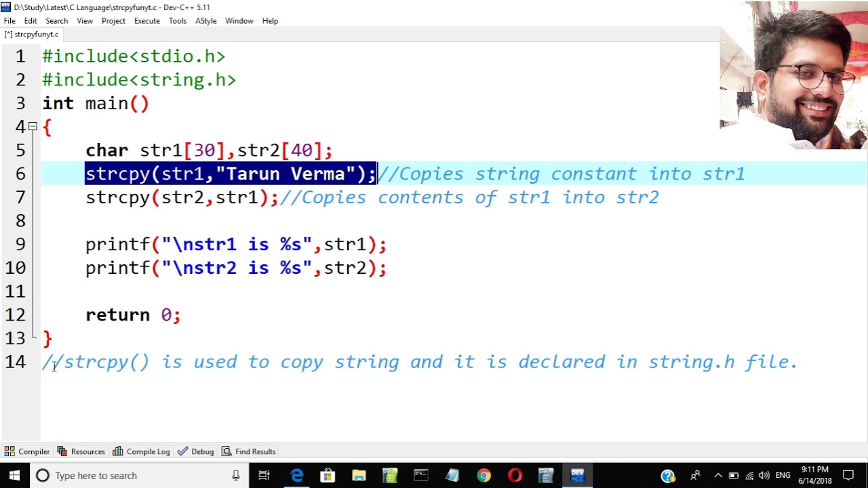Show hidden system tray icons
This screenshot has height=488, width=868.
[718, 476]
